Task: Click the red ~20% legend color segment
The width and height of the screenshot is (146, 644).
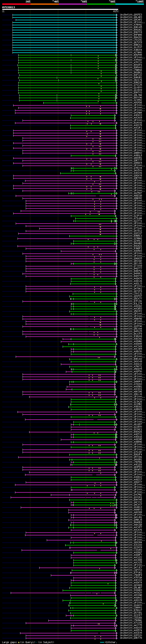Action: [16, 4]
